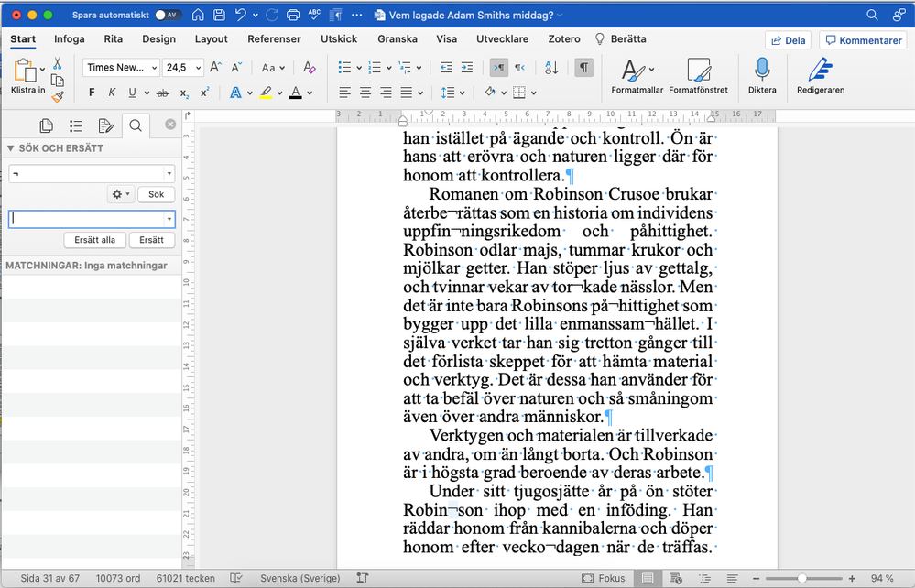Click the zoom slider in the status bar
The image size is (915, 588).
click(x=802, y=579)
